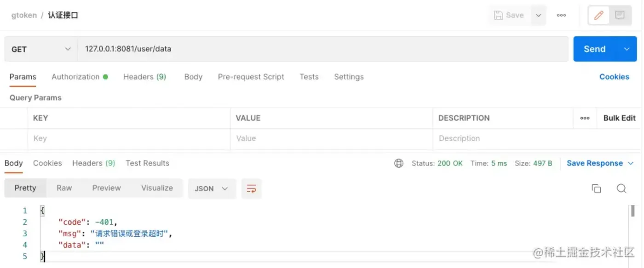644x268 pixels.
Task: Click the wrap lines icon beside JSON
Action: coord(252,188)
